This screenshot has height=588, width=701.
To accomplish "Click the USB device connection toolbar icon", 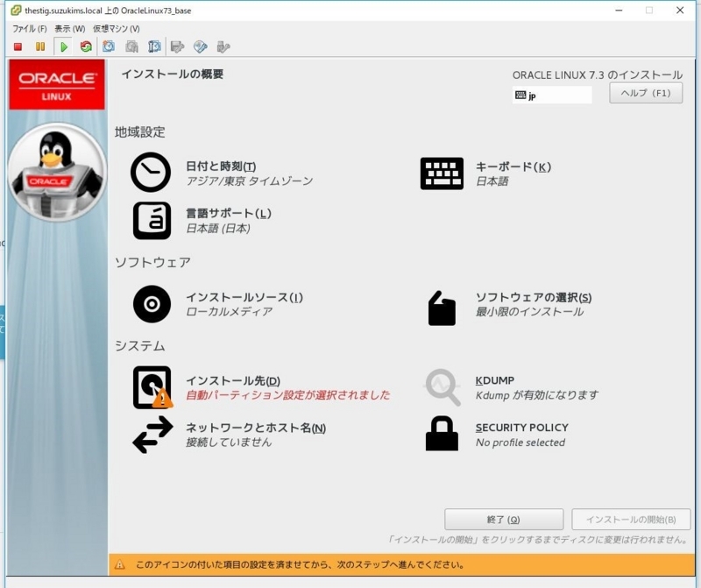I will [x=223, y=46].
